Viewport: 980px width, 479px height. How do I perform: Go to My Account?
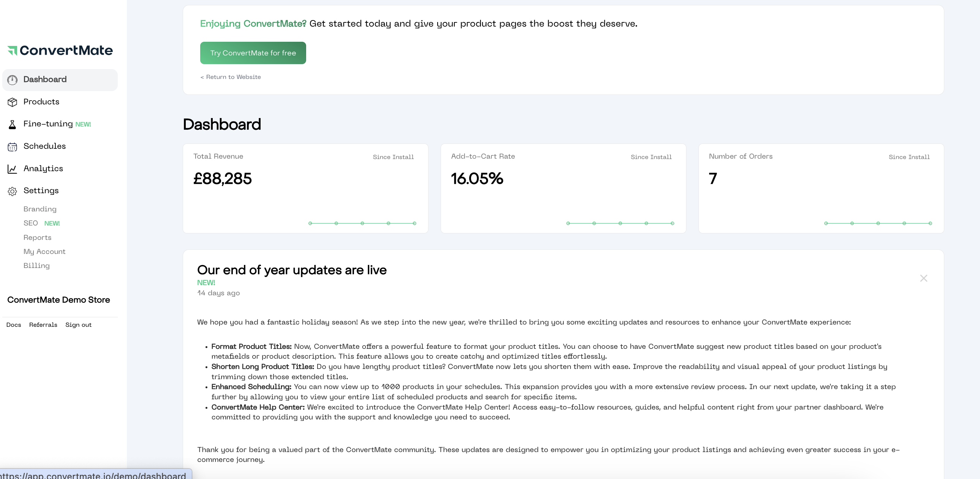44,252
